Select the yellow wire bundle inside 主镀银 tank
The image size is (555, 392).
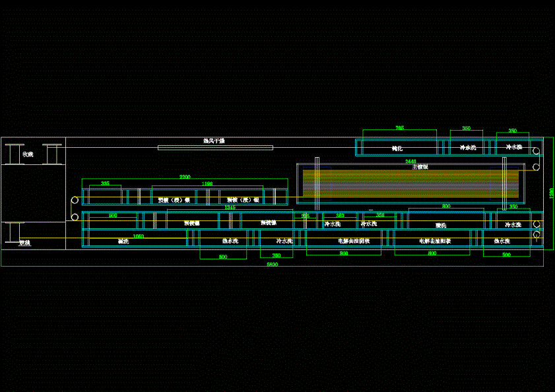(x=410, y=183)
